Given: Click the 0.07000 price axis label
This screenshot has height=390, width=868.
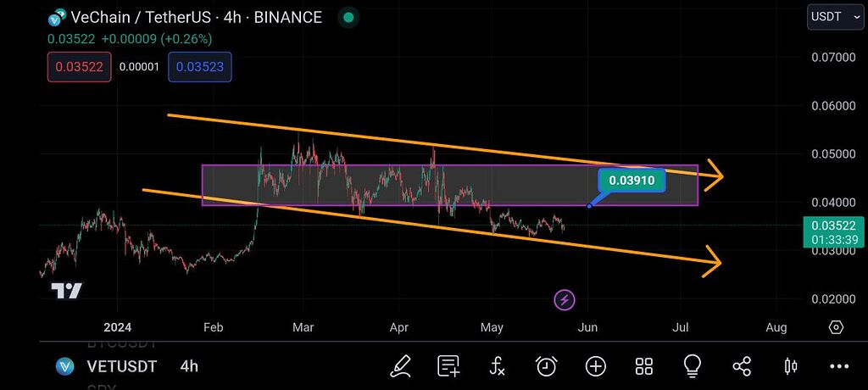Looking at the screenshot, I should 832,57.
